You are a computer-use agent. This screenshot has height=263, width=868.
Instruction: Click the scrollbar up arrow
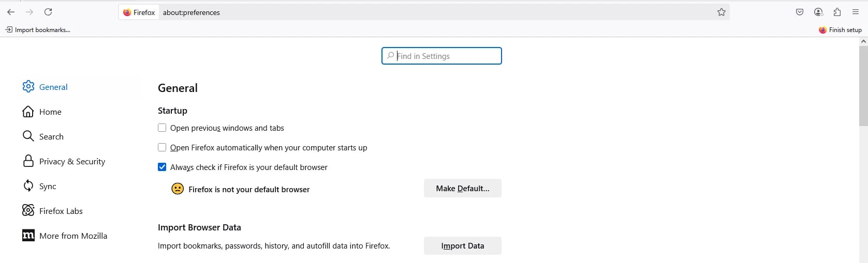tap(863, 41)
